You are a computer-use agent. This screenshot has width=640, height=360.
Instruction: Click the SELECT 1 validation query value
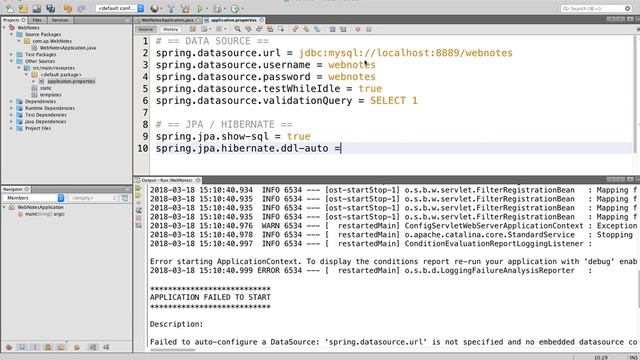(393, 101)
